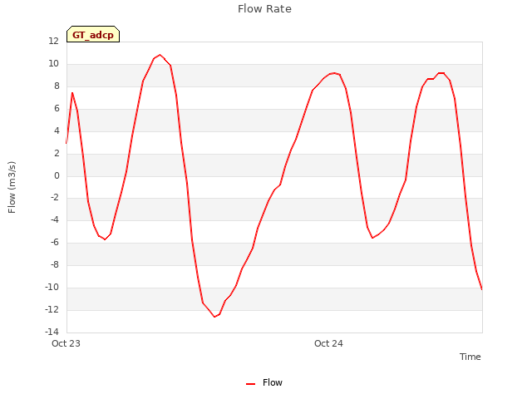Image resolution: width=532 pixels, height=399 pixels.
Task: Click the -2 y-axis tick label
Action: (x=55, y=198)
